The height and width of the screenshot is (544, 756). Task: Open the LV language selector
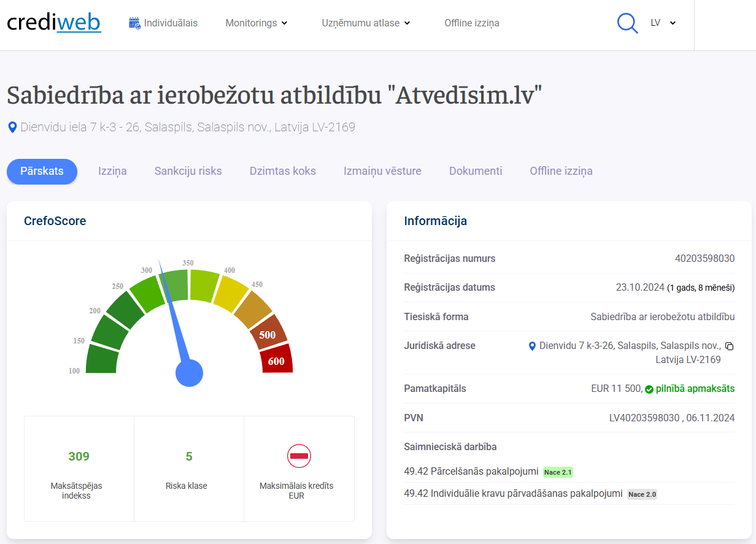pyautogui.click(x=663, y=23)
